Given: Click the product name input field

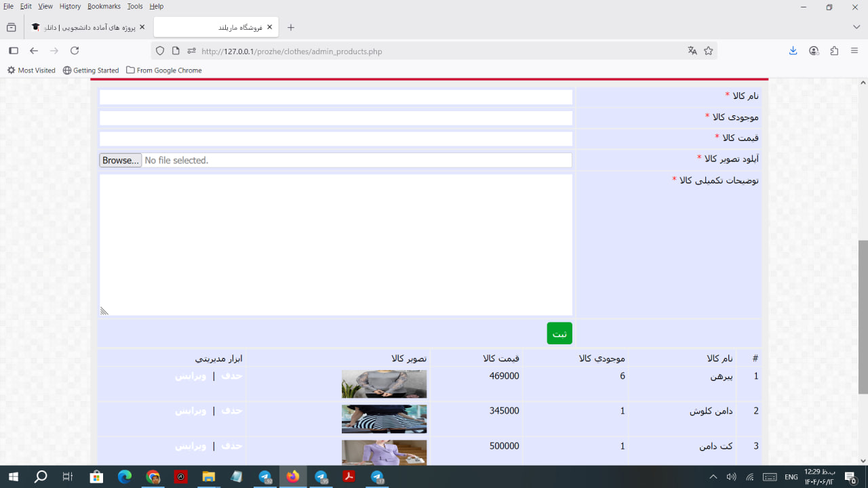Looking at the screenshot, I should pos(336,98).
